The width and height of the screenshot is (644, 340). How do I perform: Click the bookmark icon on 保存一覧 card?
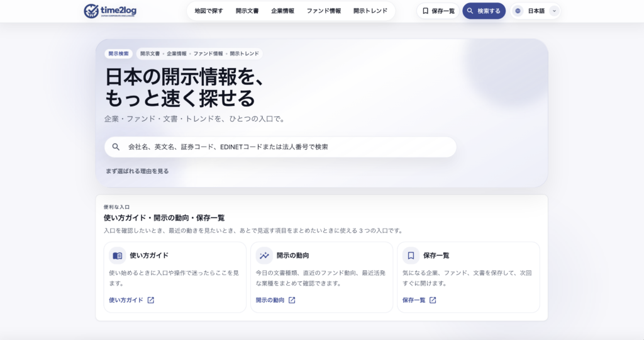click(x=411, y=256)
